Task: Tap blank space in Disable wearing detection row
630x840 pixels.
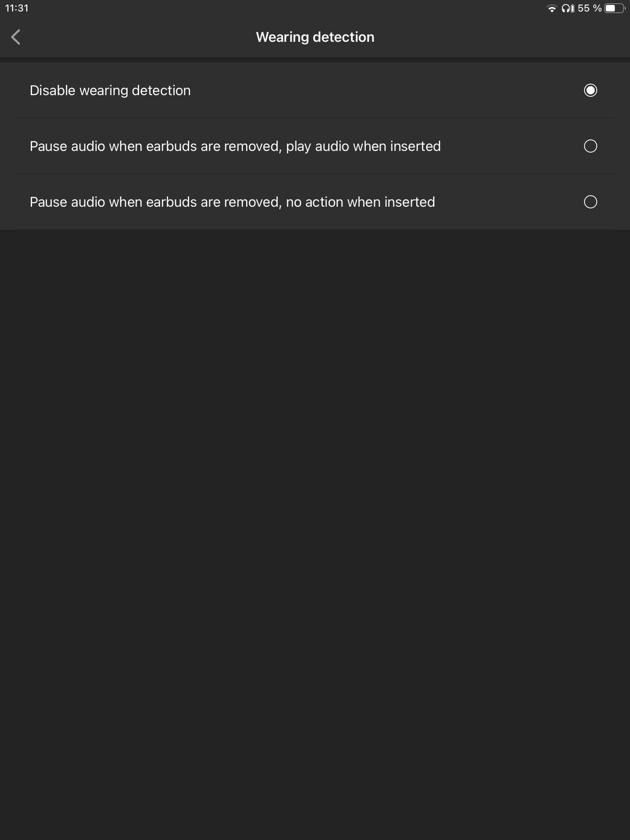Action: [x=386, y=90]
